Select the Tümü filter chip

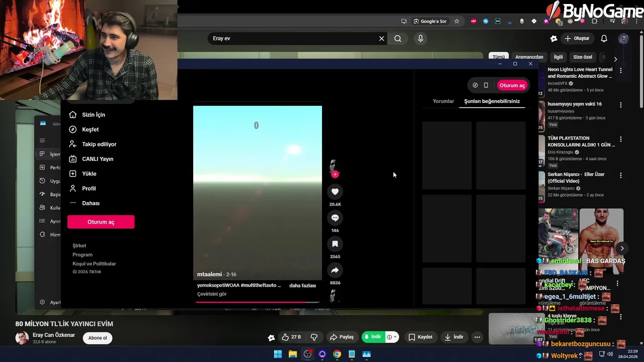498,57
